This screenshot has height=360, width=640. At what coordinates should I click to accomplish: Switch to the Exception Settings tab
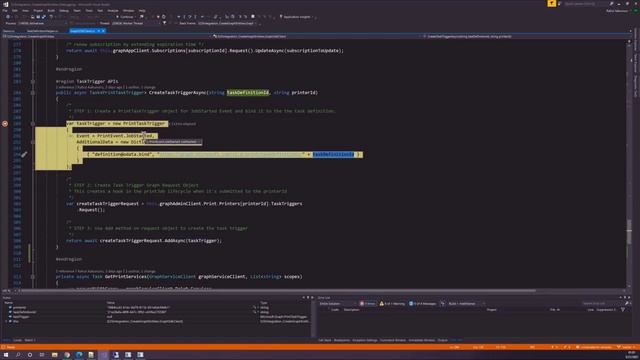coord(365,340)
